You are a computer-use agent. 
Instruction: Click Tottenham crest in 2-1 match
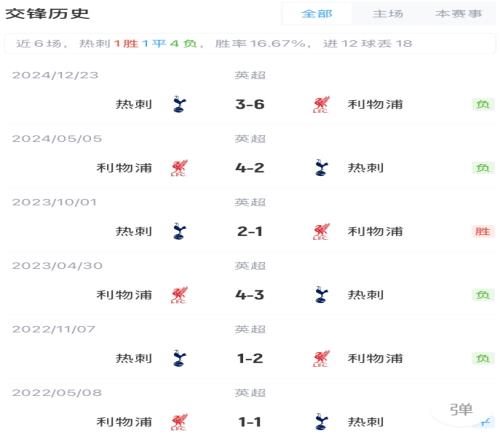(x=179, y=231)
